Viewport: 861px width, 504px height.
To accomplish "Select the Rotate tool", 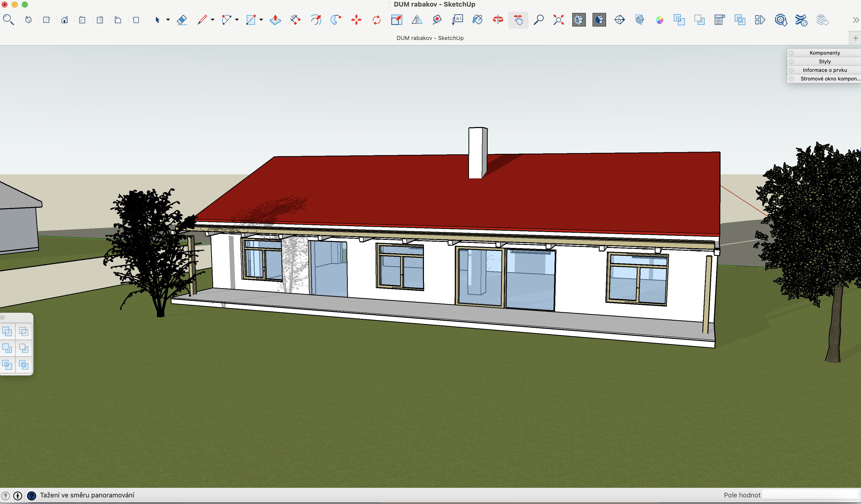I will [377, 20].
